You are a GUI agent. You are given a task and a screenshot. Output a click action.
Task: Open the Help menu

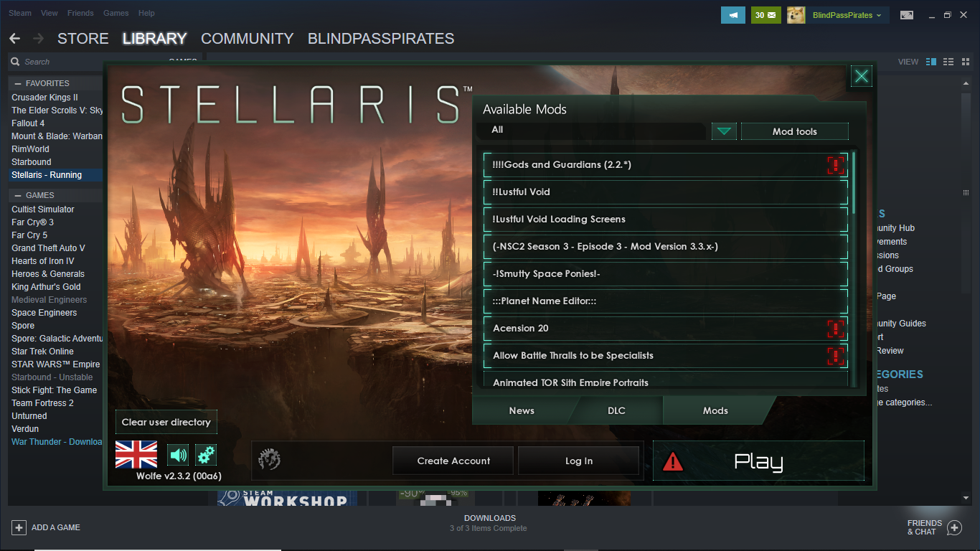click(x=146, y=13)
